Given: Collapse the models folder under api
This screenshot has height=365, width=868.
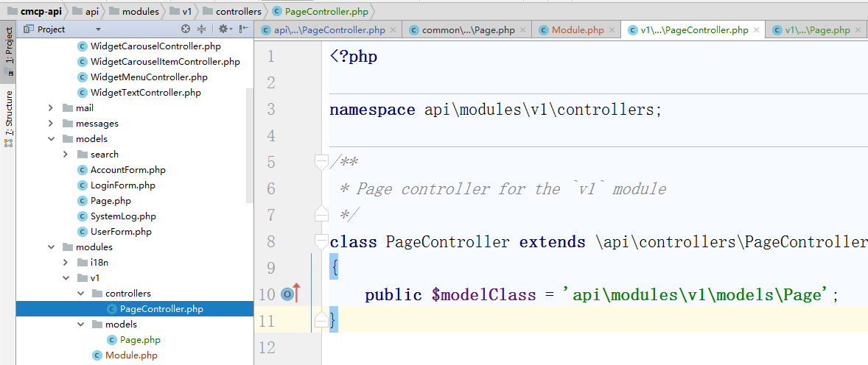Looking at the screenshot, I should (51, 139).
